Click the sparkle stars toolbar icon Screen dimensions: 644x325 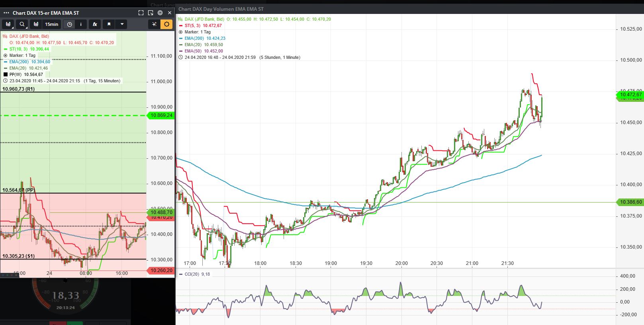click(154, 24)
